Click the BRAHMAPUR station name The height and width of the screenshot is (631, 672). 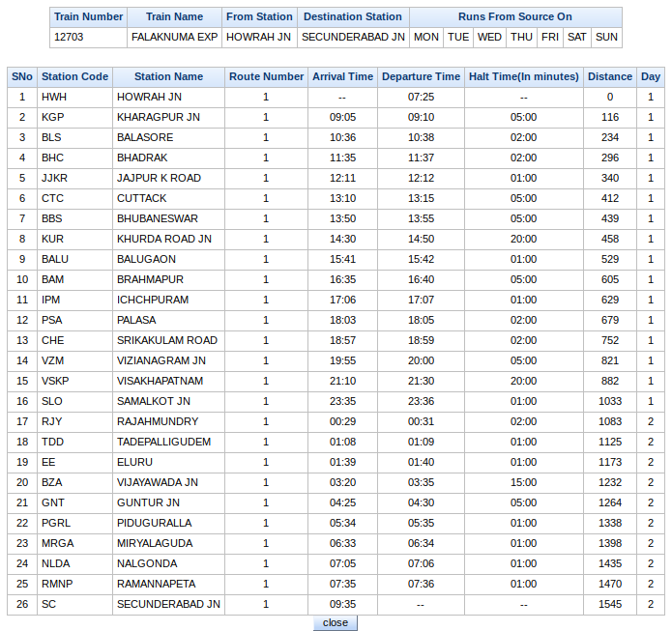[x=150, y=279]
